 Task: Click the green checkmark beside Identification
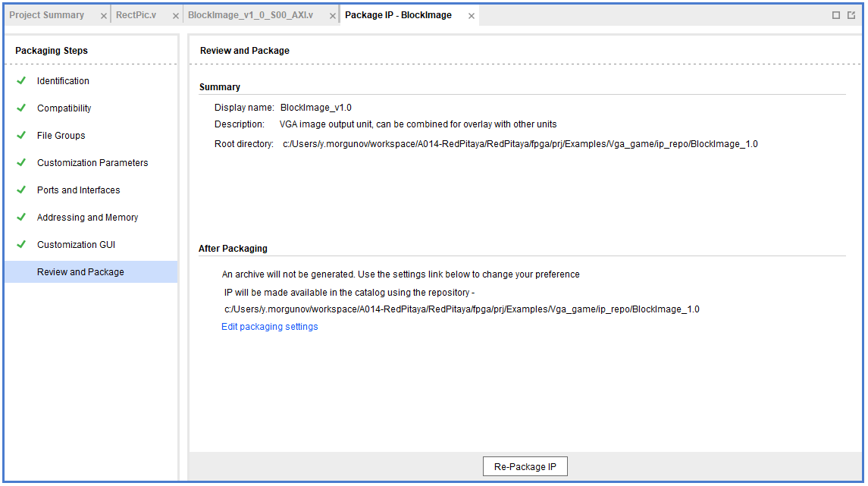21,81
